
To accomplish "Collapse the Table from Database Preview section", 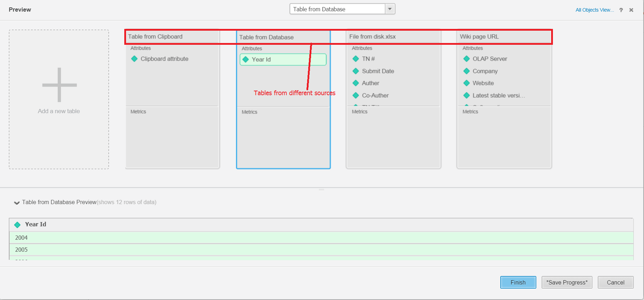I will (x=17, y=202).
